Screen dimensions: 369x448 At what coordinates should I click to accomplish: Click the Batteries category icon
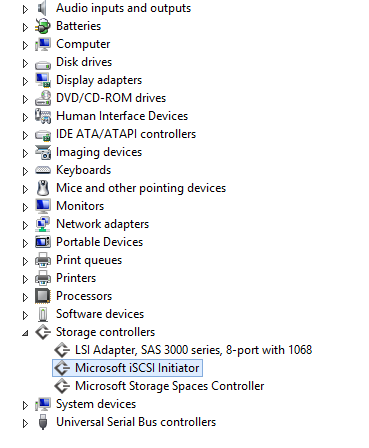[x=43, y=26]
